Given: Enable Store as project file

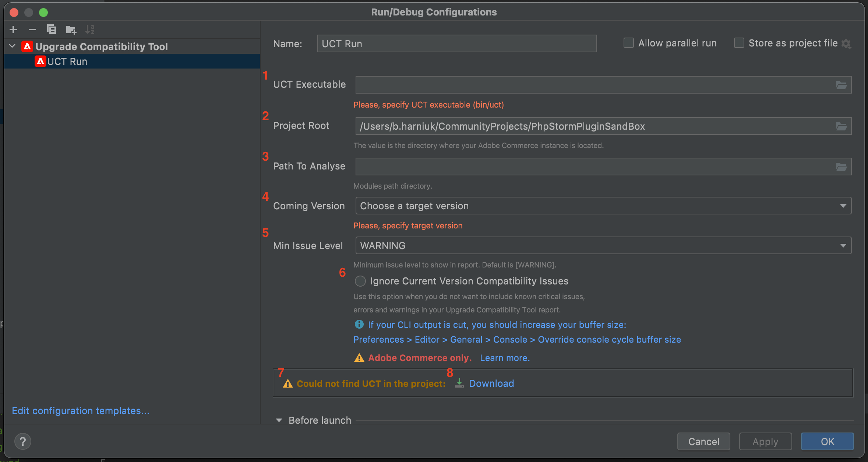Looking at the screenshot, I should pyautogui.click(x=739, y=43).
